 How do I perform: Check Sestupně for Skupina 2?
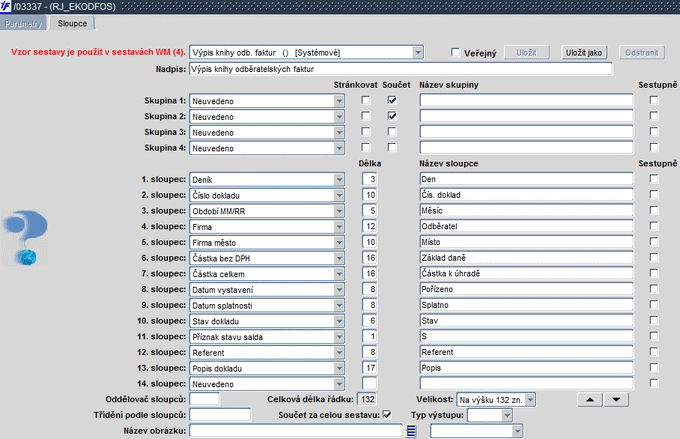pyautogui.click(x=654, y=116)
